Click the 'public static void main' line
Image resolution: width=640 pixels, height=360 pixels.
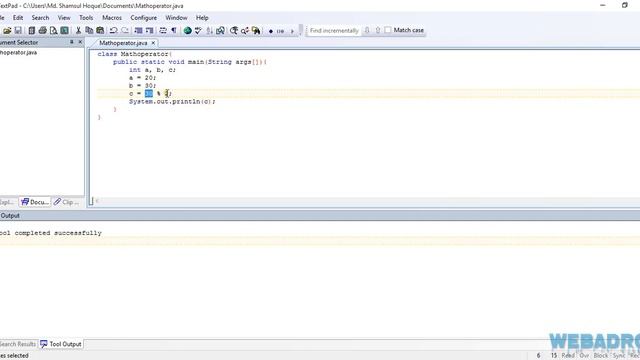click(x=190, y=62)
